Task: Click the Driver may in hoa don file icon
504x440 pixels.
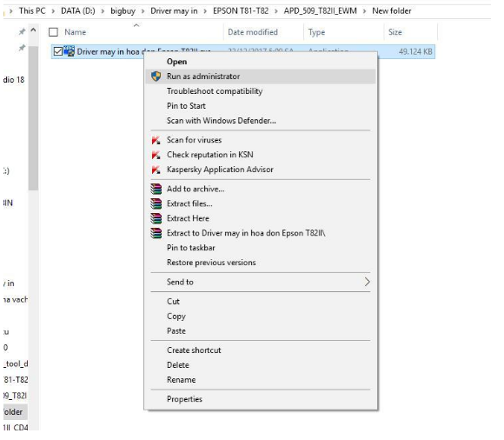Action: (70, 51)
